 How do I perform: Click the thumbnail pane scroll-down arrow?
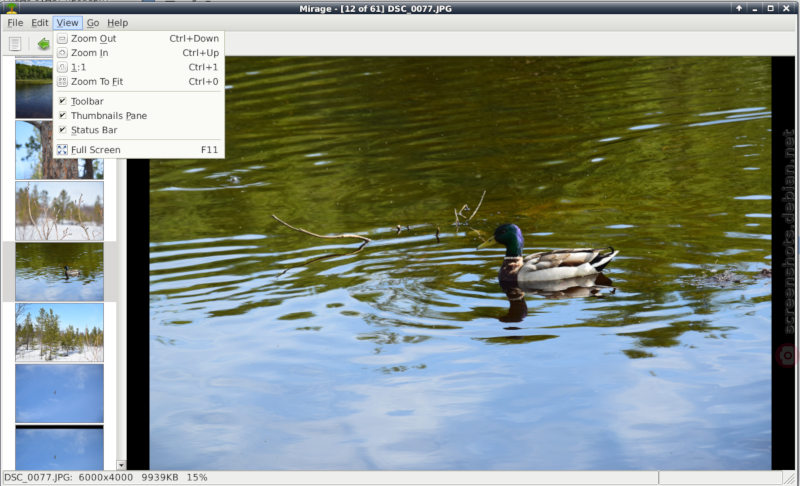(121, 465)
